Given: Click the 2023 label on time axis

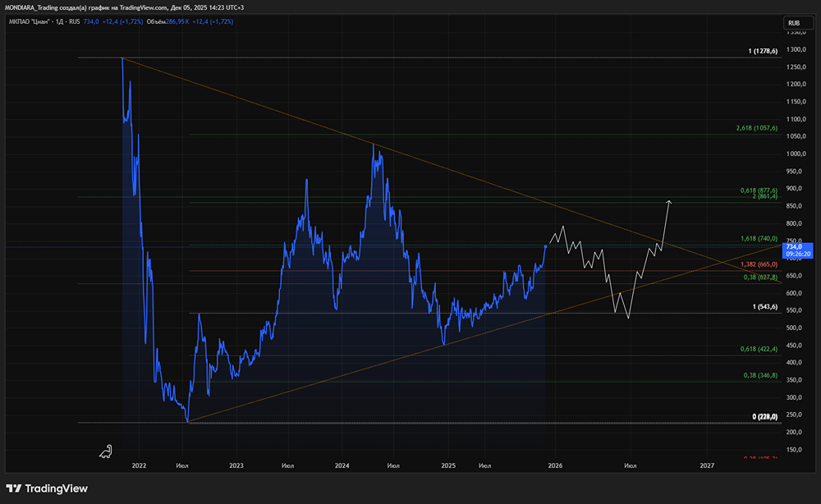Looking at the screenshot, I should pos(236,465).
